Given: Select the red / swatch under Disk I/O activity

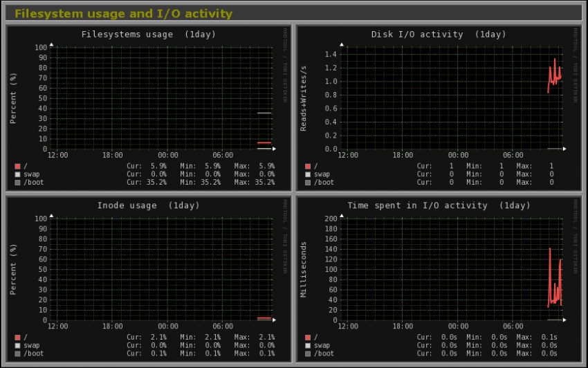Looking at the screenshot, I should pos(308,166).
